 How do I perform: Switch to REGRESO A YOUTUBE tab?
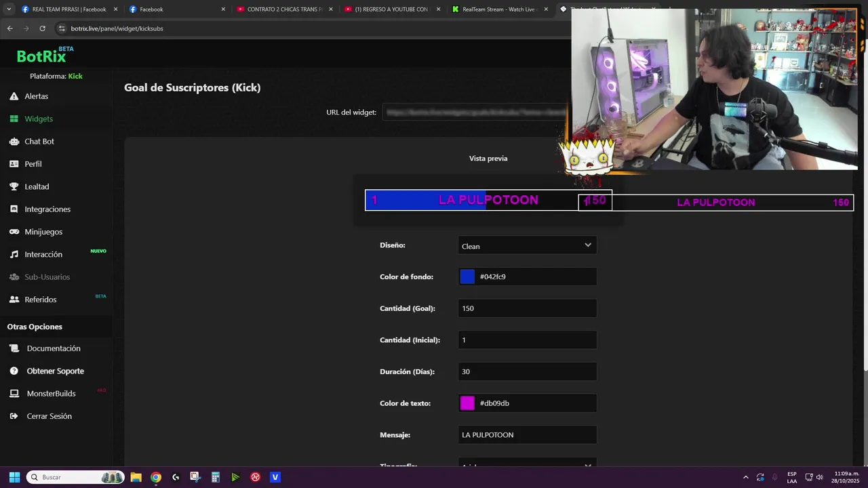391,9
